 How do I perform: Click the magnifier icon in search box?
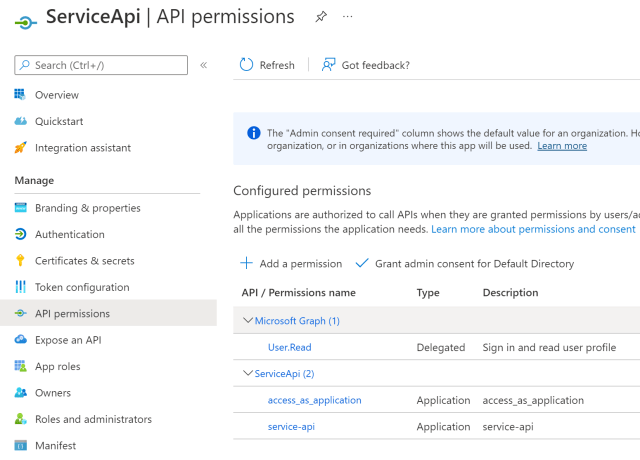24,65
